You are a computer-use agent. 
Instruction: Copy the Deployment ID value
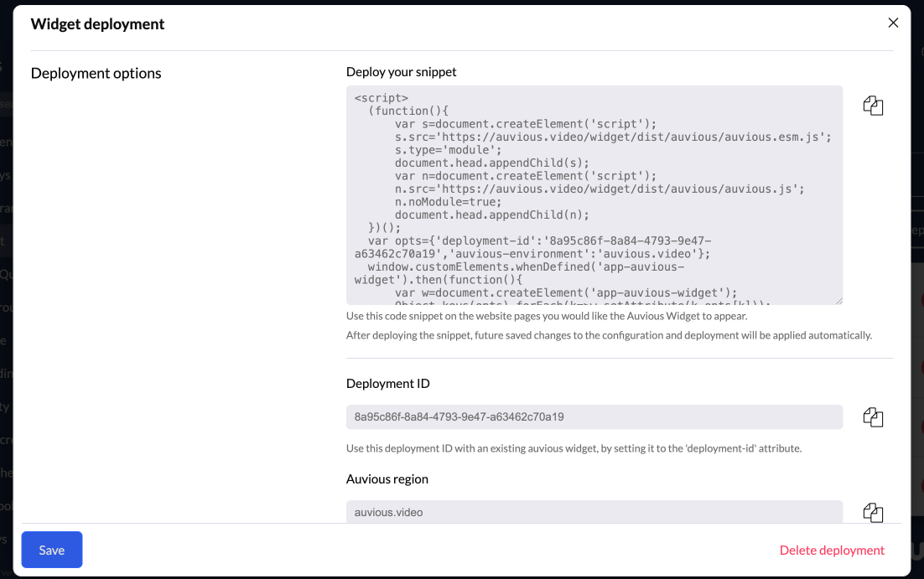873,417
